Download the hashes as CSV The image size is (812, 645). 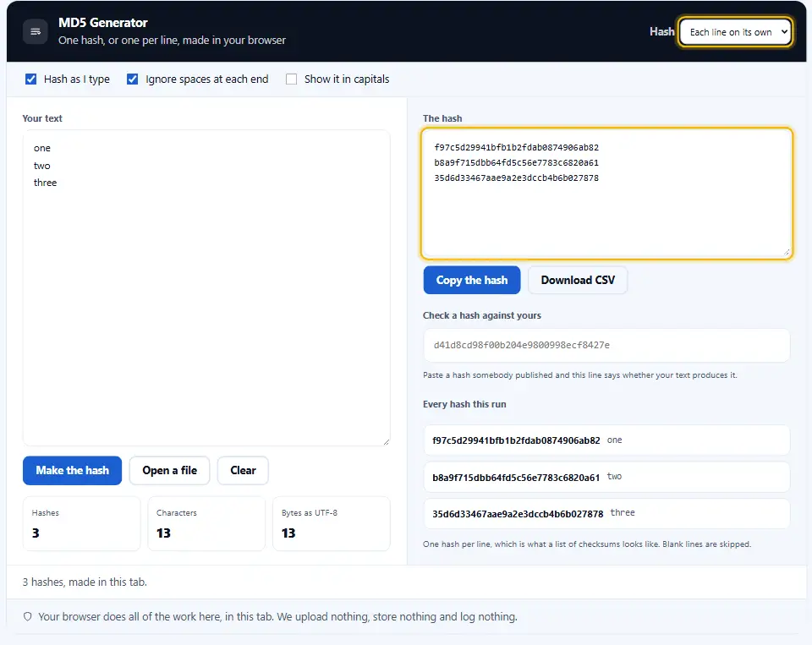(578, 280)
